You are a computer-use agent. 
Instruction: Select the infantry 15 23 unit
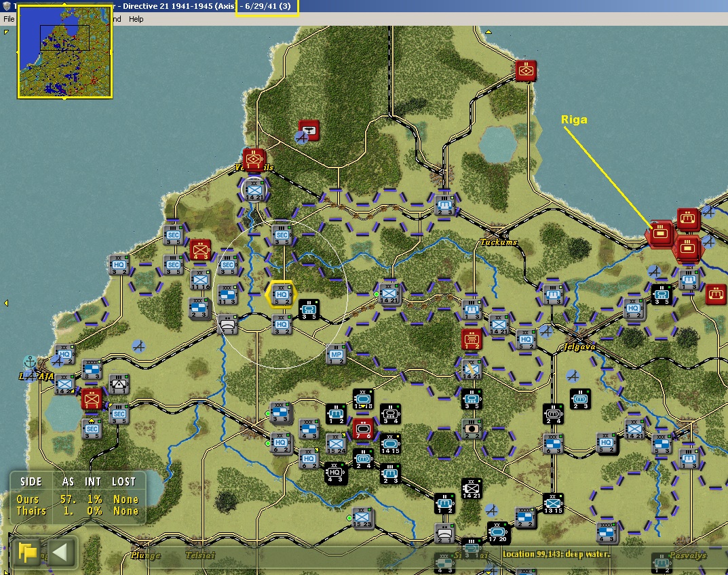tap(362, 517)
